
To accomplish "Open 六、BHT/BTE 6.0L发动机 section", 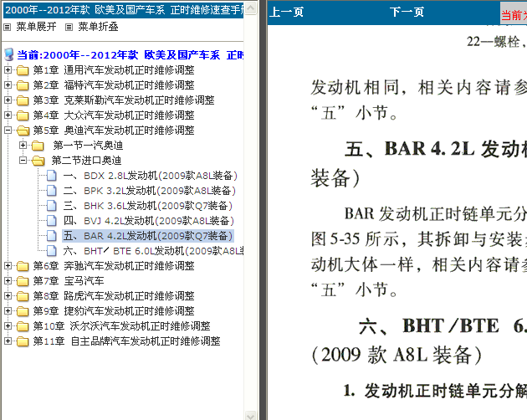I will tap(153, 251).
